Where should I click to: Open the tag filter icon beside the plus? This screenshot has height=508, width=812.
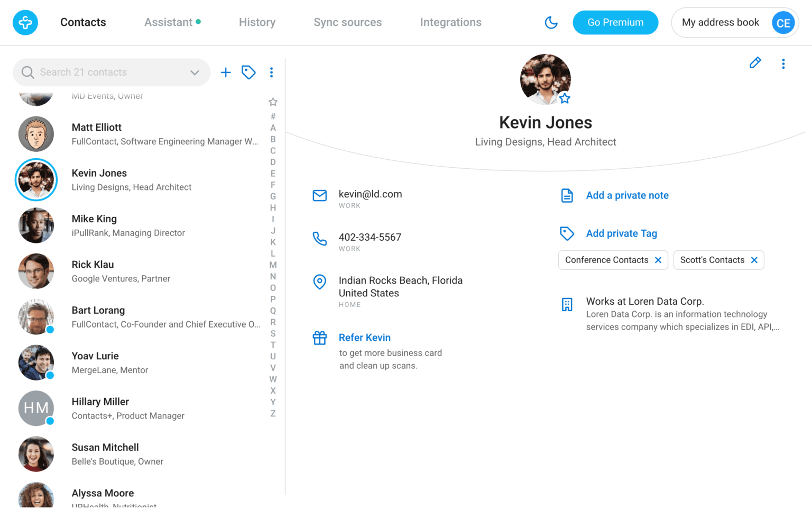pyautogui.click(x=248, y=72)
